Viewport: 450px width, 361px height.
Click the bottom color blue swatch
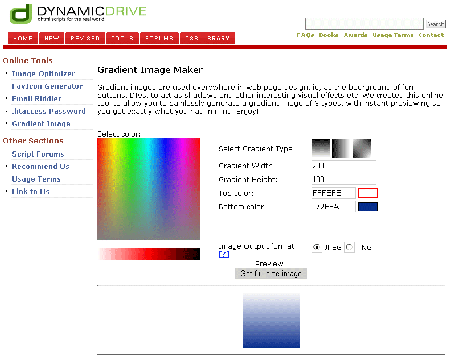[368, 207]
